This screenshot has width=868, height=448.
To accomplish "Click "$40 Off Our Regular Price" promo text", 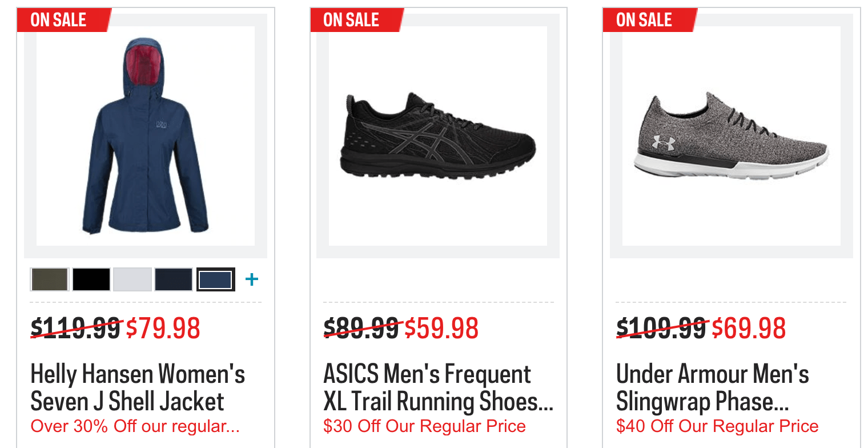I will pyautogui.click(x=717, y=426).
